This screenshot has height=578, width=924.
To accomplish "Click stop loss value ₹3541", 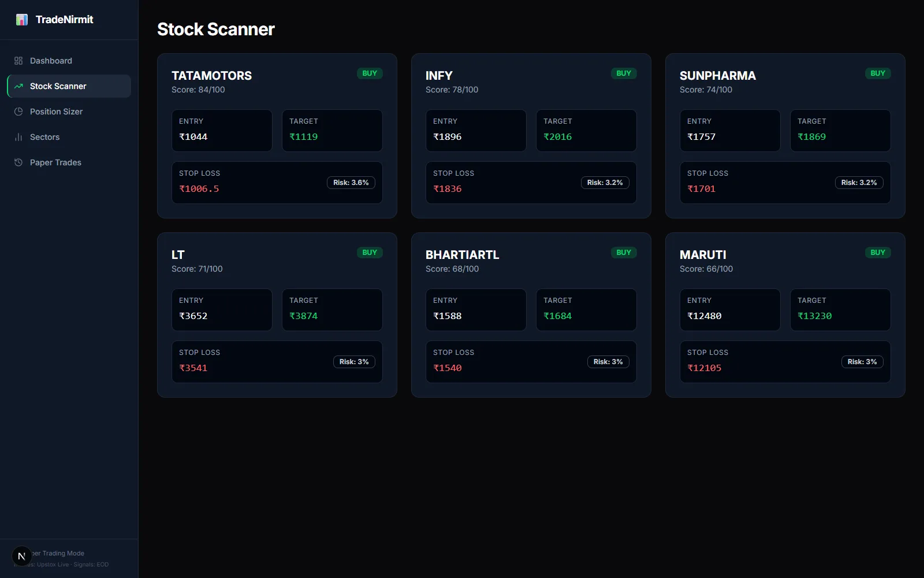I will coord(193,368).
